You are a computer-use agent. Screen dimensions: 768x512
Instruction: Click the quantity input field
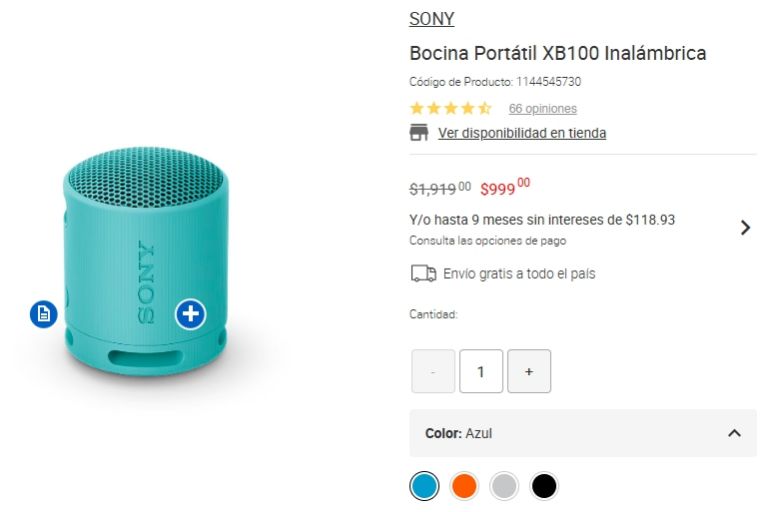click(x=481, y=371)
